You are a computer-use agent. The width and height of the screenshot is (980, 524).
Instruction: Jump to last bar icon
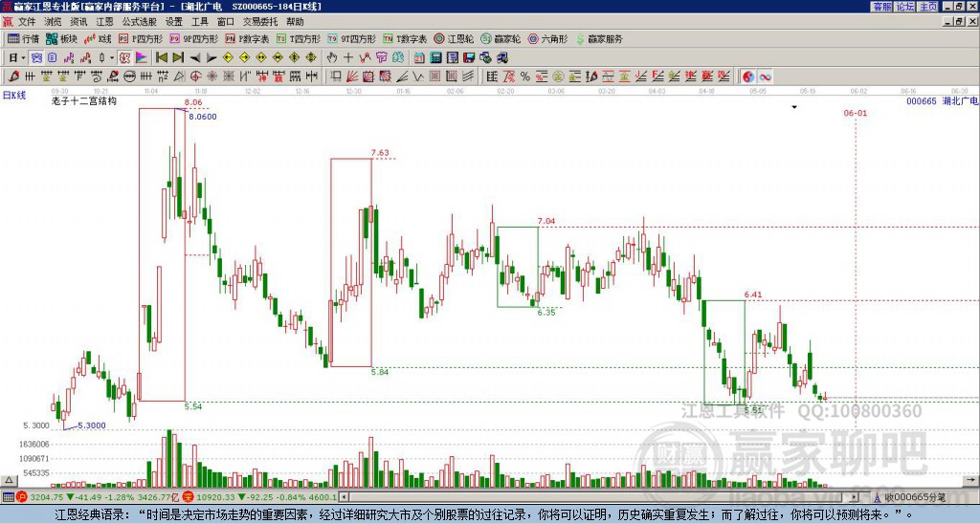pyautogui.click(x=178, y=58)
